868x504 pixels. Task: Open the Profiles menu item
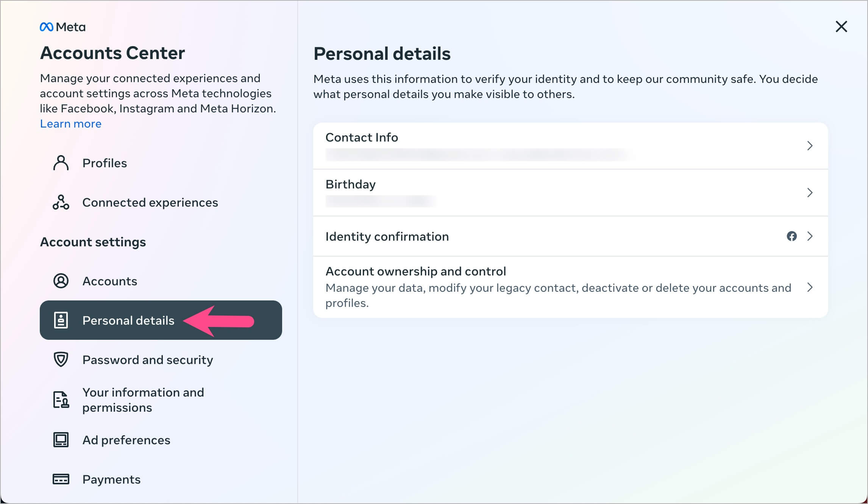click(x=105, y=163)
